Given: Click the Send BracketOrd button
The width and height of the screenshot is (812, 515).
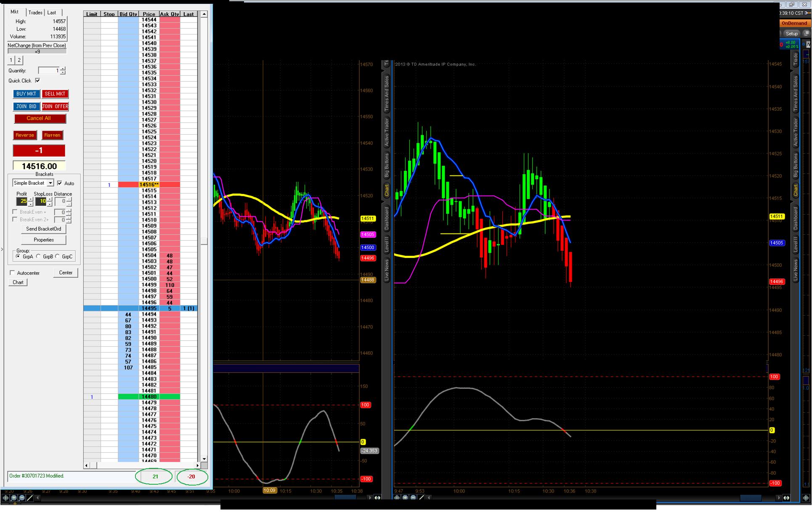Looking at the screenshot, I should (x=44, y=229).
